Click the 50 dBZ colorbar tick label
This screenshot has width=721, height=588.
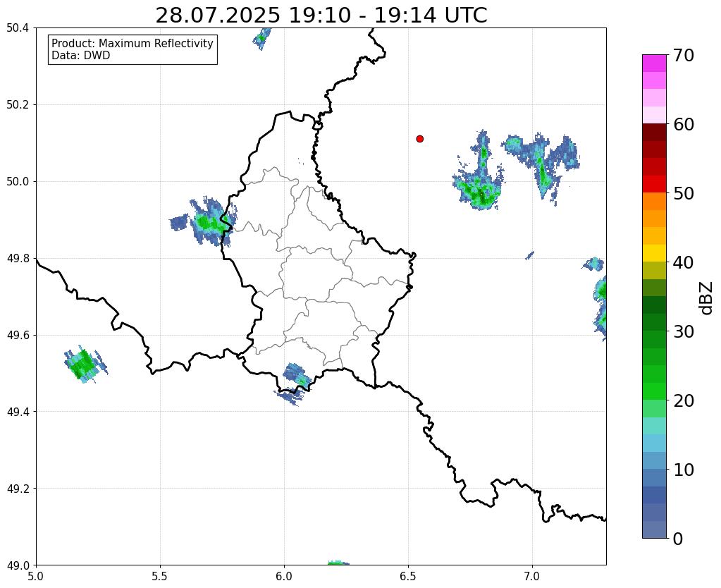684,193
